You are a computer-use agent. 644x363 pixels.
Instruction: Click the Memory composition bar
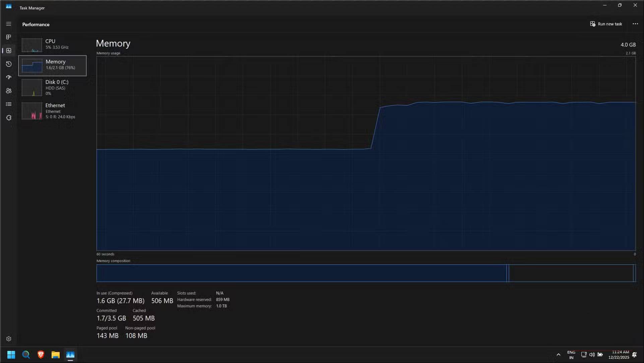[x=366, y=273]
